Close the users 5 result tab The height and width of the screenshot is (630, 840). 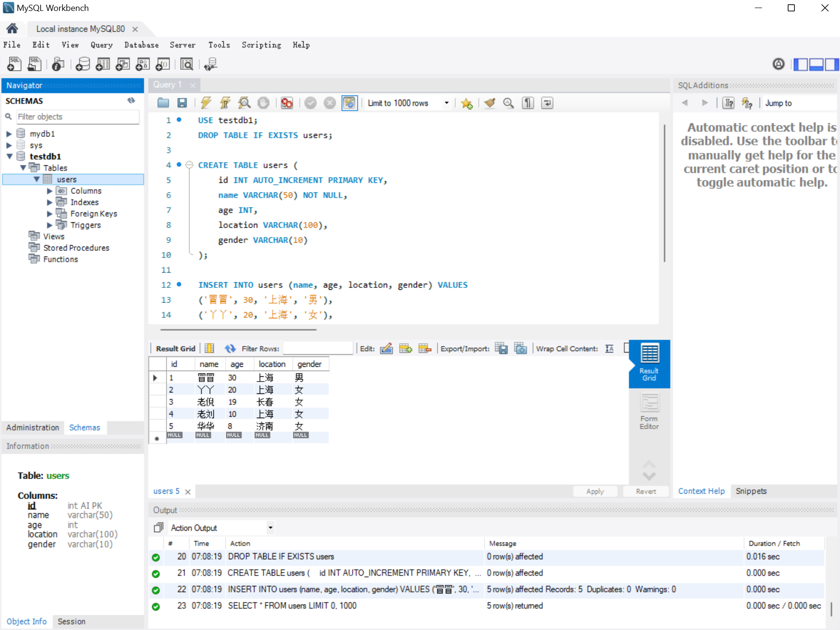coord(188,492)
